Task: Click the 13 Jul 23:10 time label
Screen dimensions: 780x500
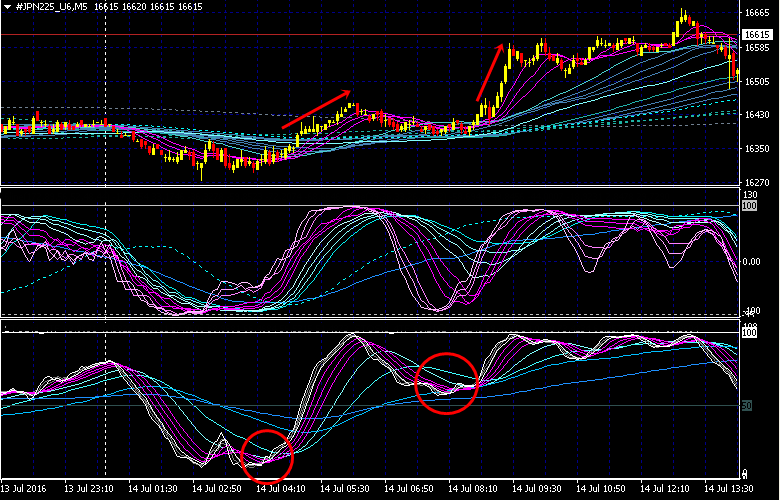Action: pos(89,489)
